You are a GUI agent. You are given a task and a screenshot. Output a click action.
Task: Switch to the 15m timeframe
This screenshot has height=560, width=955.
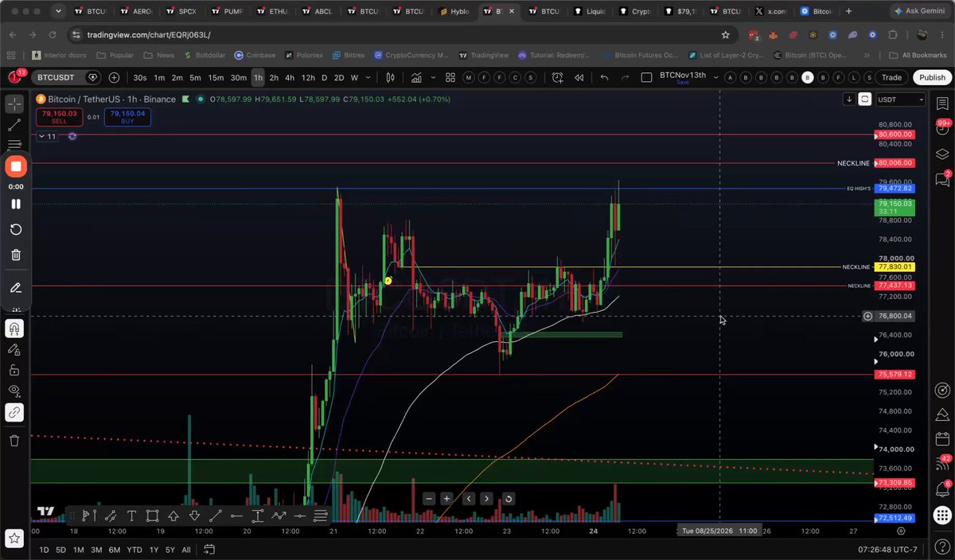pos(216,77)
